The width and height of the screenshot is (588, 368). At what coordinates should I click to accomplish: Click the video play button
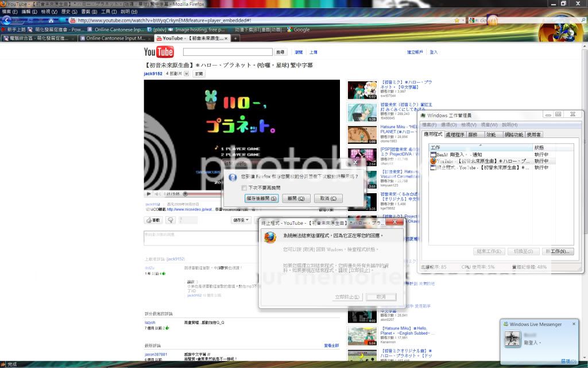point(149,194)
